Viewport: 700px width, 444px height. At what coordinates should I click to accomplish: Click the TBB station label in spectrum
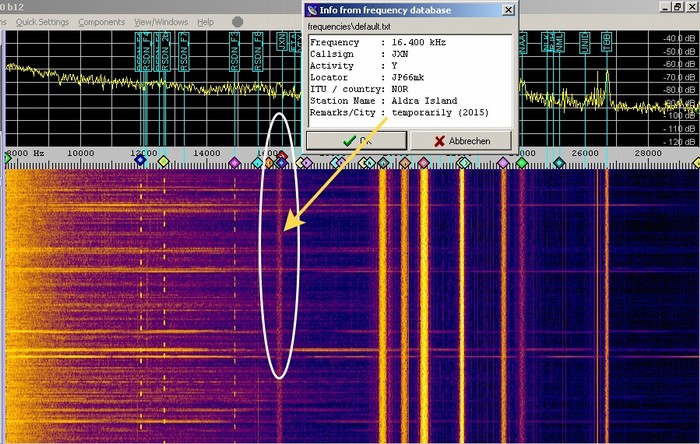click(606, 40)
